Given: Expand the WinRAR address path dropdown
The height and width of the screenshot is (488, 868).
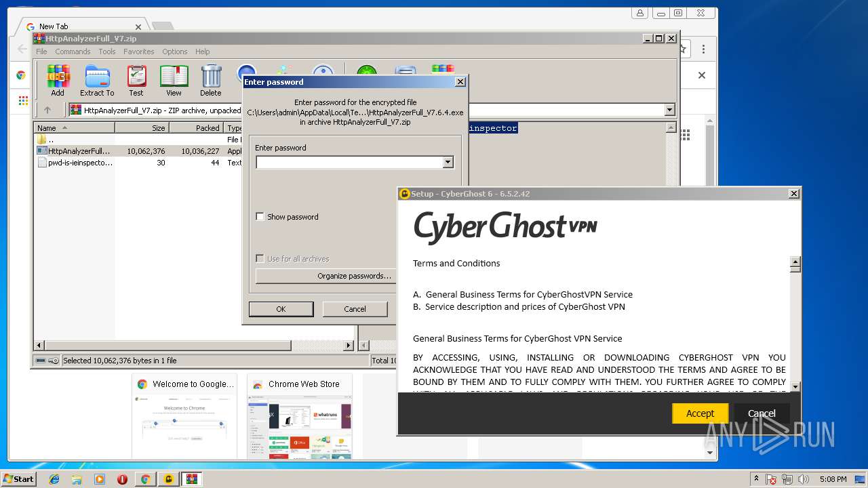Looking at the screenshot, I should [670, 110].
